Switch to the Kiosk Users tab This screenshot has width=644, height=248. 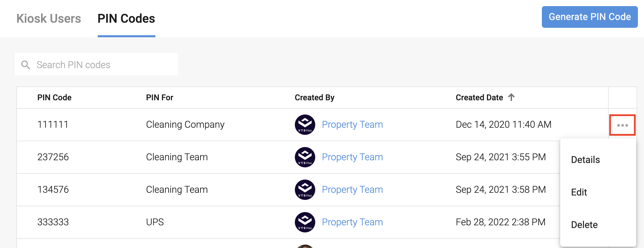[x=49, y=18]
